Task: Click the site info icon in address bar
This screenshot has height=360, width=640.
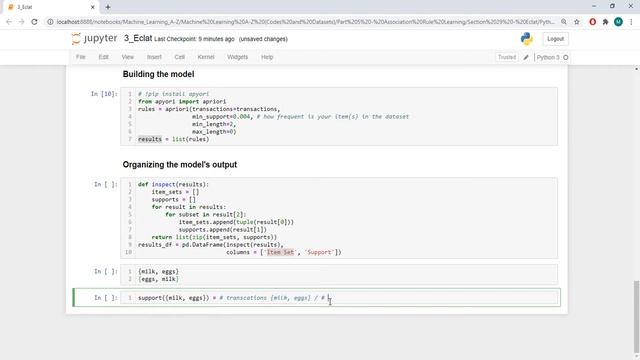Action: pos(50,22)
